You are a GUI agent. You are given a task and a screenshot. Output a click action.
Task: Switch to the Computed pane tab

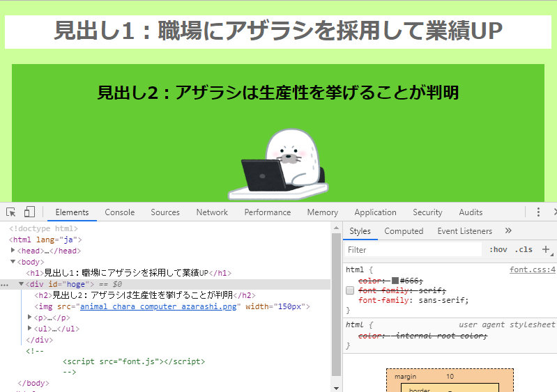tap(404, 231)
